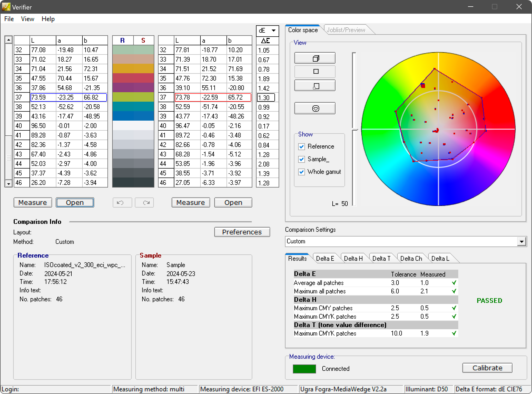
Task: Expand the Comparison Settings Custom dropdown
Action: pyautogui.click(x=521, y=242)
